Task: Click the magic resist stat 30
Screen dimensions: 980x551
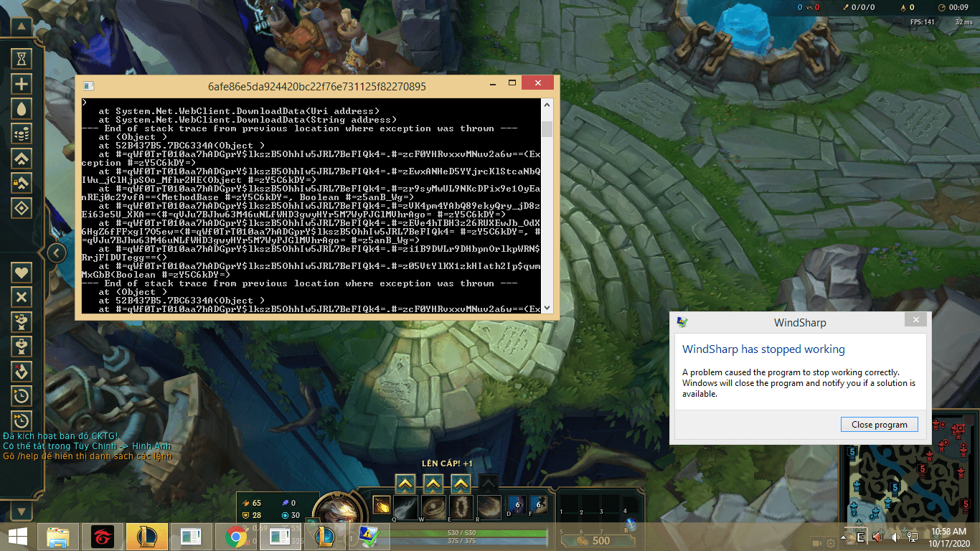Action: (291, 515)
